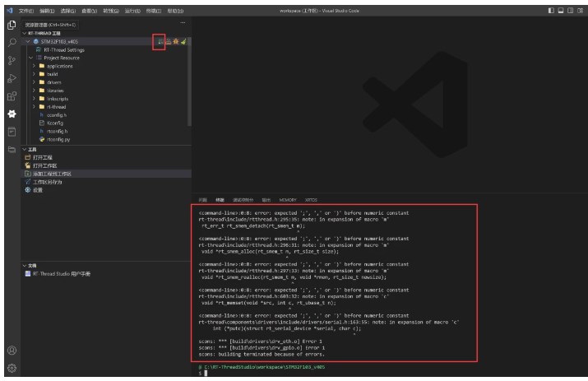This screenshot has width=588, height=381.
Task: Open the rtconfig.h file
Action: pyautogui.click(x=57, y=131)
